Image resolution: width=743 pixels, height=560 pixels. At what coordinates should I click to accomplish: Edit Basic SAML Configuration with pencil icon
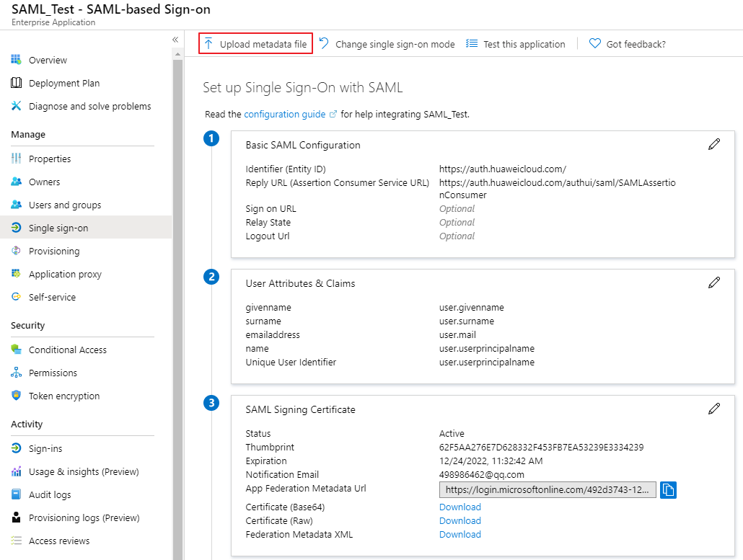coord(714,144)
